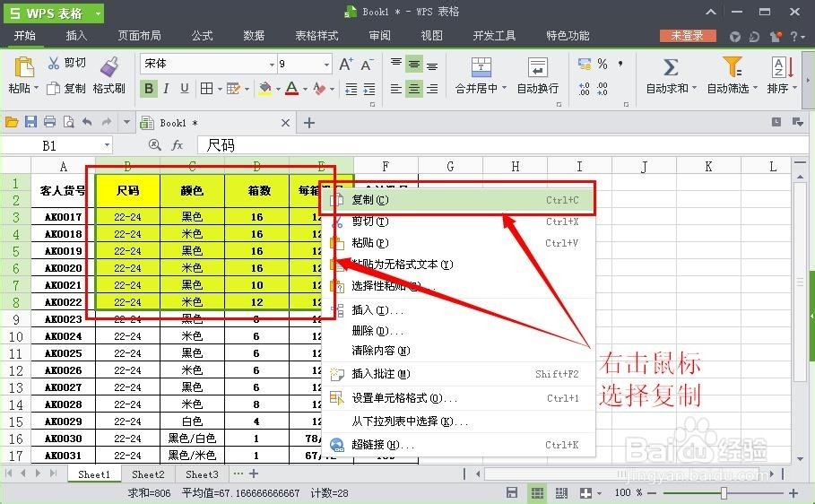Add a new sheet with plus button
The height and width of the screenshot is (504, 815).
(x=254, y=474)
